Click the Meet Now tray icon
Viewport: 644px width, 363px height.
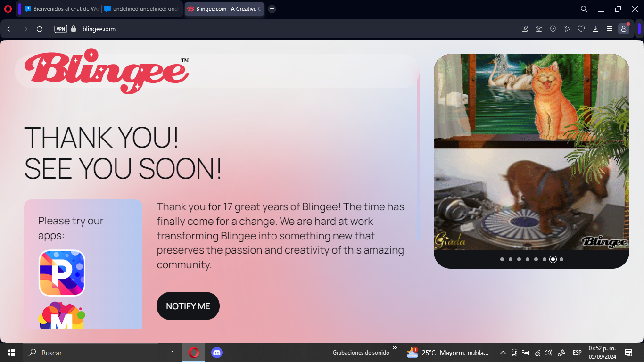pos(514,353)
